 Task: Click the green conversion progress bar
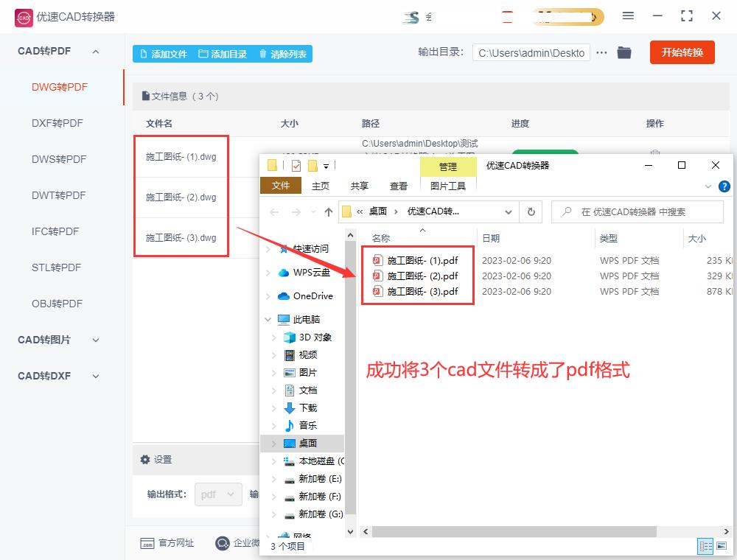click(x=545, y=150)
